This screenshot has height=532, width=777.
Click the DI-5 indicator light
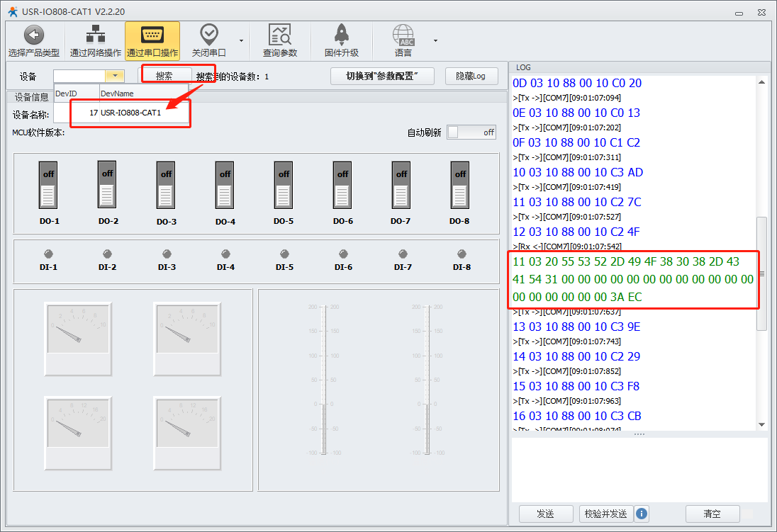[284, 254]
